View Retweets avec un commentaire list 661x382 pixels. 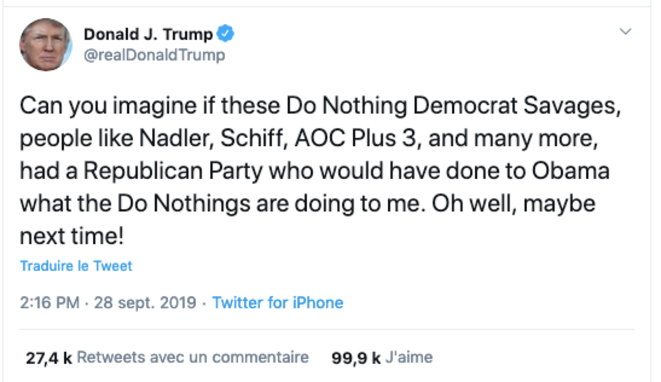point(193,357)
